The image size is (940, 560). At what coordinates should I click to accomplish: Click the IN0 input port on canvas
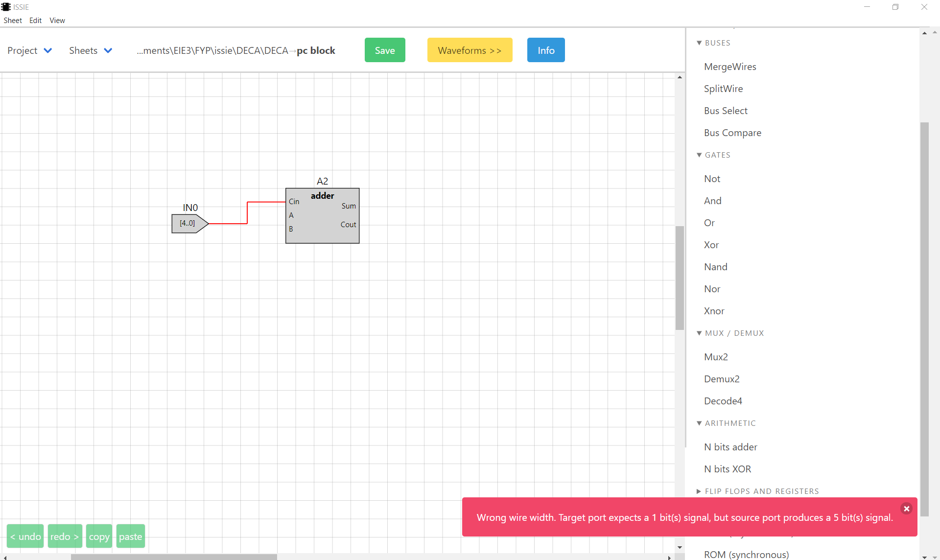[188, 222]
